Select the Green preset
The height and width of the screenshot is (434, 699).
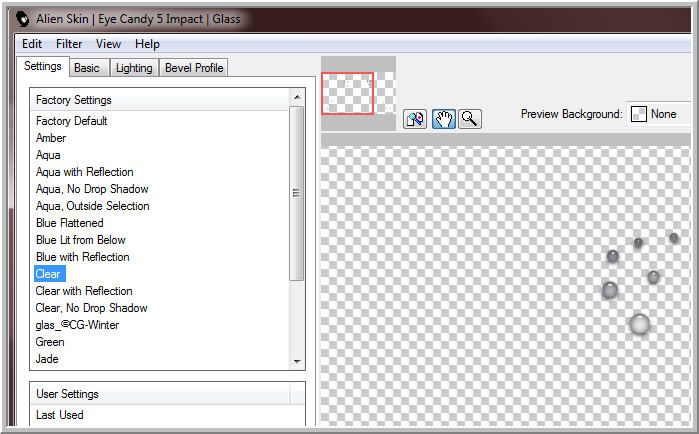[x=50, y=342]
